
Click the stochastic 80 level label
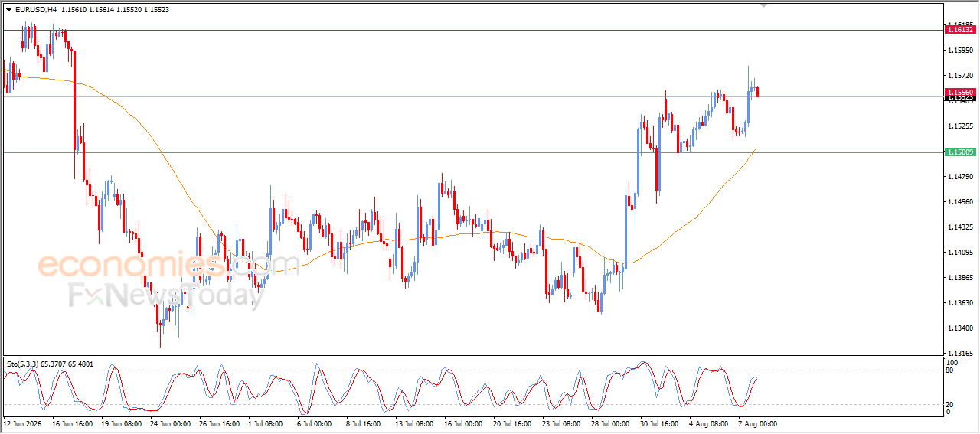pos(950,371)
